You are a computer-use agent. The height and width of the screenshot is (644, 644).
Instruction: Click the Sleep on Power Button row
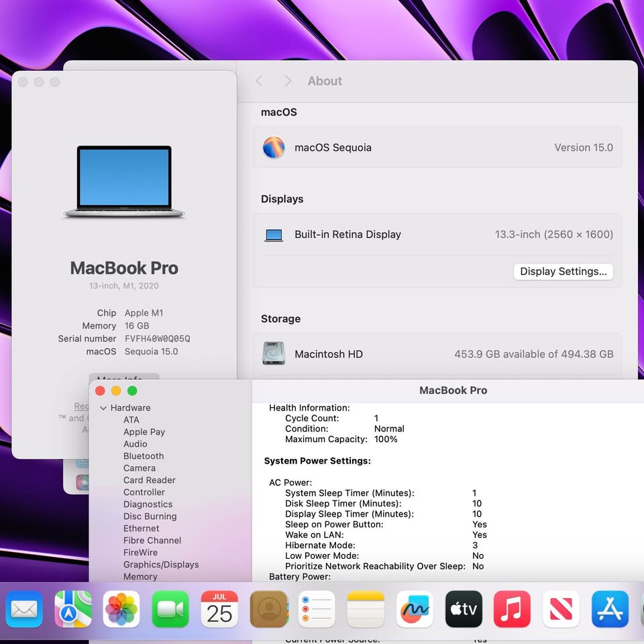pos(386,525)
